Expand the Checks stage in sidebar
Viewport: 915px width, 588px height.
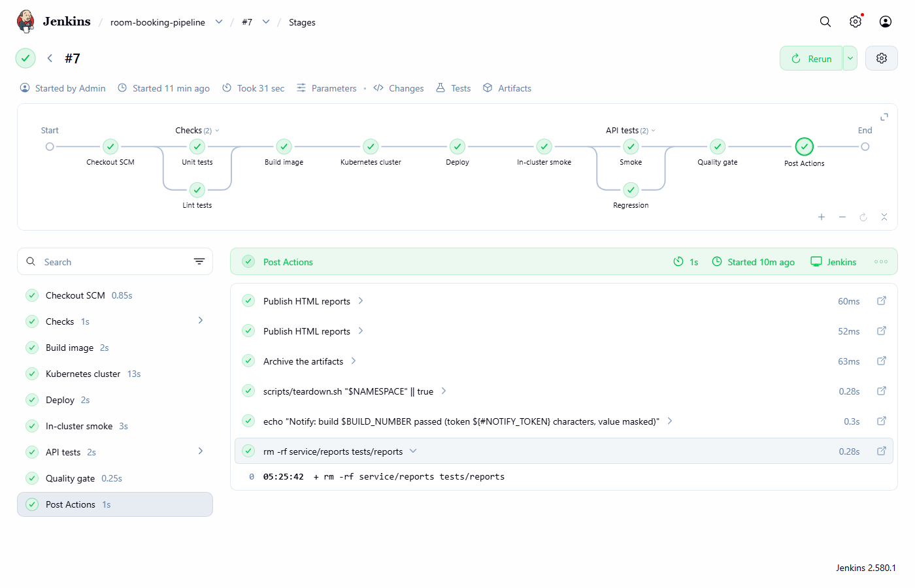pyautogui.click(x=201, y=320)
